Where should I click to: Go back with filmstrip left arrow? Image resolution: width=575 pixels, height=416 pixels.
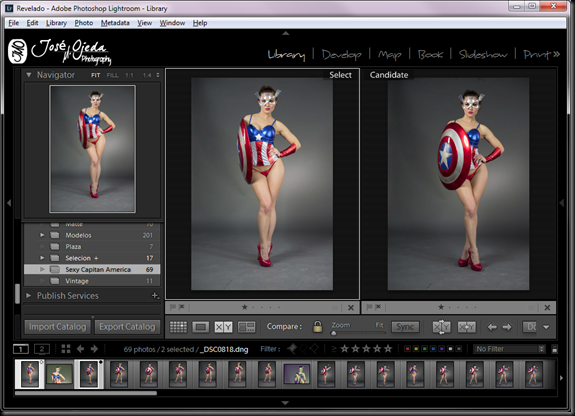pyautogui.click(x=80, y=349)
